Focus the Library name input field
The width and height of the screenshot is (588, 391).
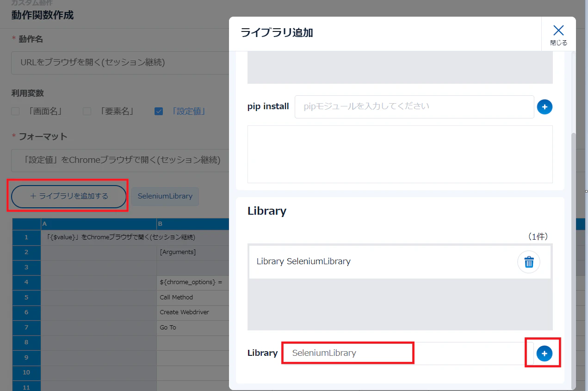[408, 354]
